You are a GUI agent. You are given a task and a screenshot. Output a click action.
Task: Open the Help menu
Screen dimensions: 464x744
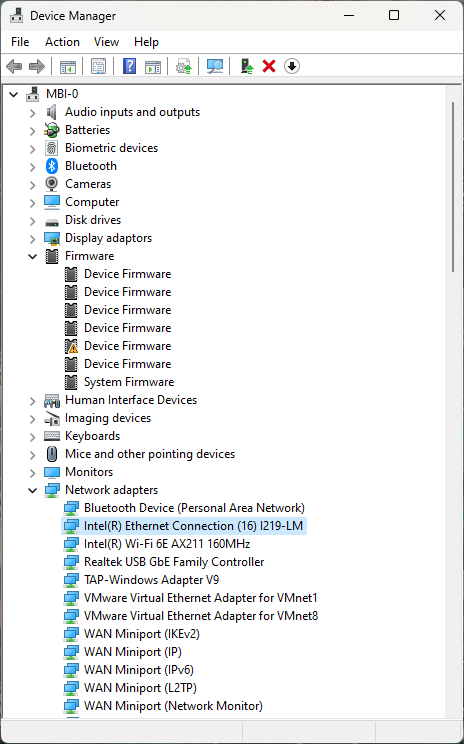[146, 42]
